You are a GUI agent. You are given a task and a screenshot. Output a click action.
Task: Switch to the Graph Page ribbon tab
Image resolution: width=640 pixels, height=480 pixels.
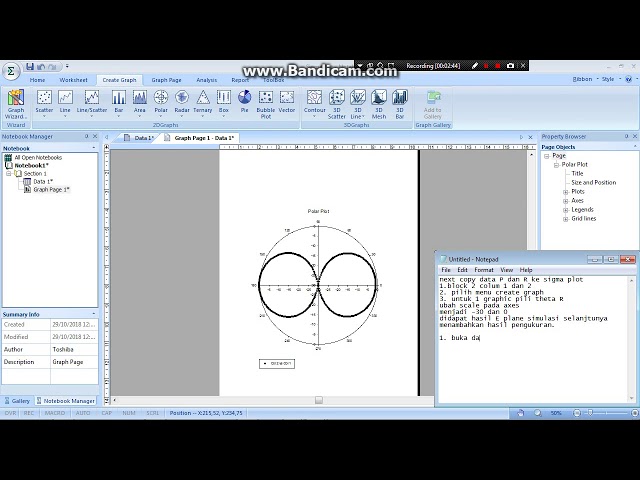pos(166,80)
